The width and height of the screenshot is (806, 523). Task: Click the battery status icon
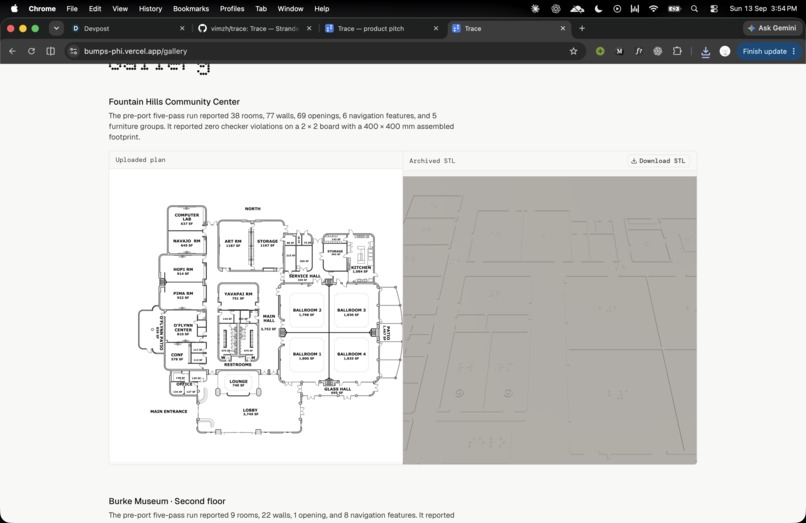pos(674,9)
